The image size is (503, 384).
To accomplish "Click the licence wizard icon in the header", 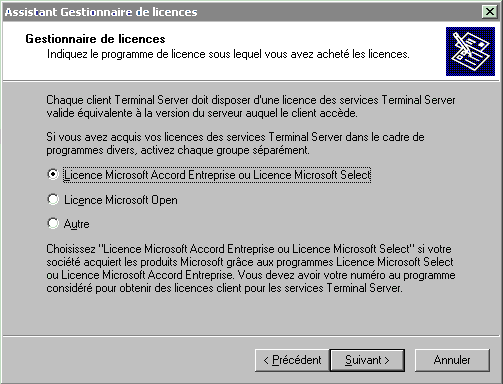I will [470, 51].
